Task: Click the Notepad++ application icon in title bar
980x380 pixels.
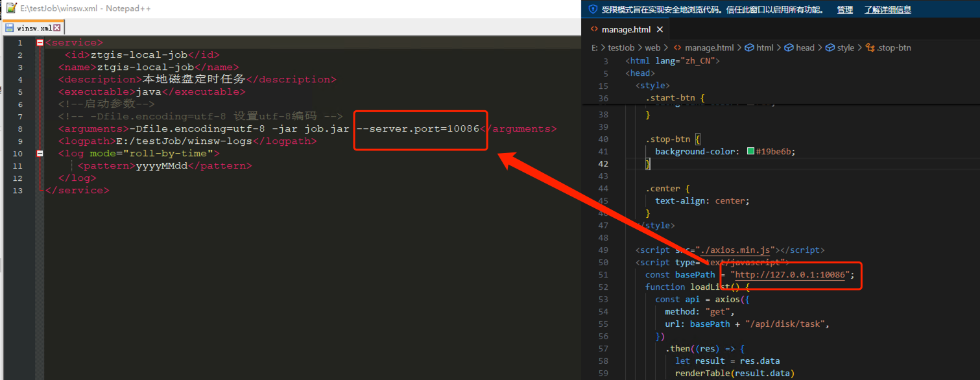Action: click(11, 8)
